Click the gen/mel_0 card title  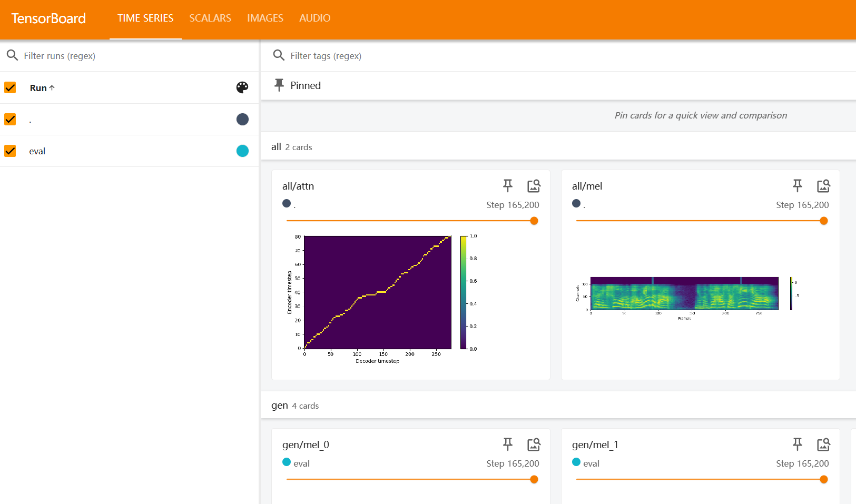click(x=306, y=444)
